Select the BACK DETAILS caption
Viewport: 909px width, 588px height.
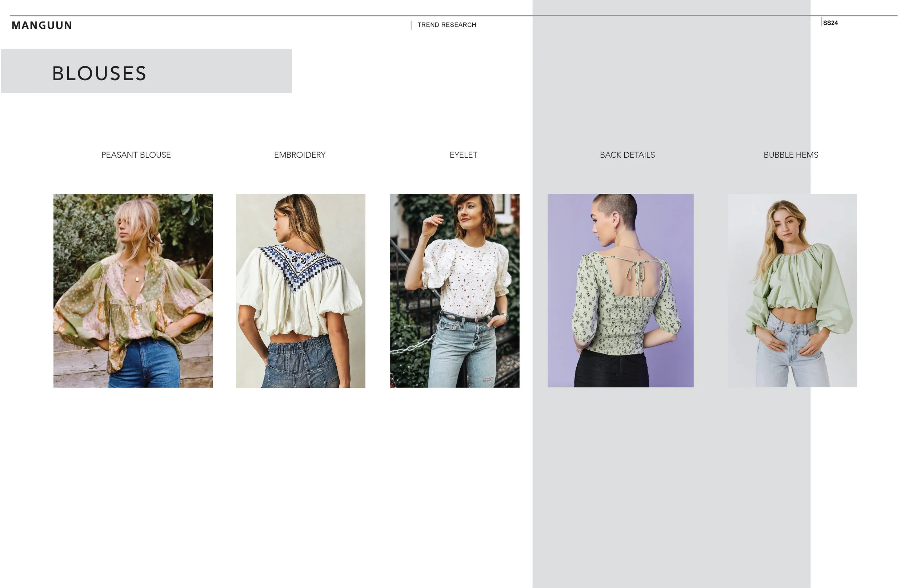[x=627, y=155]
